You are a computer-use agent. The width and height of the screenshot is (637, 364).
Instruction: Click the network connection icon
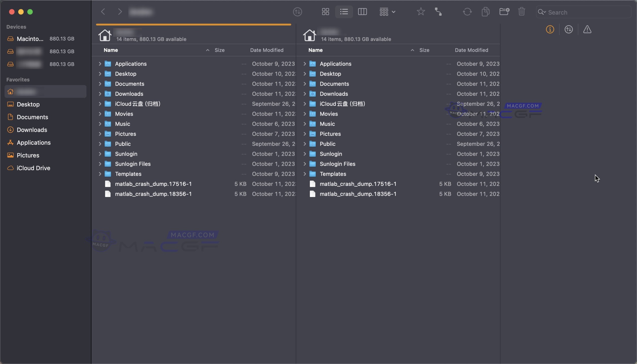pyautogui.click(x=438, y=12)
